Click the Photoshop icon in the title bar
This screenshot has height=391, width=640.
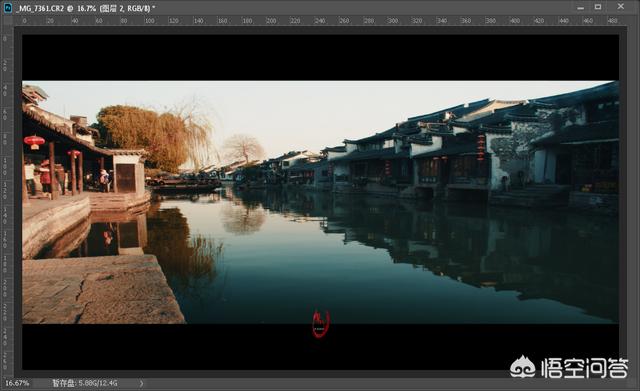pos(8,8)
